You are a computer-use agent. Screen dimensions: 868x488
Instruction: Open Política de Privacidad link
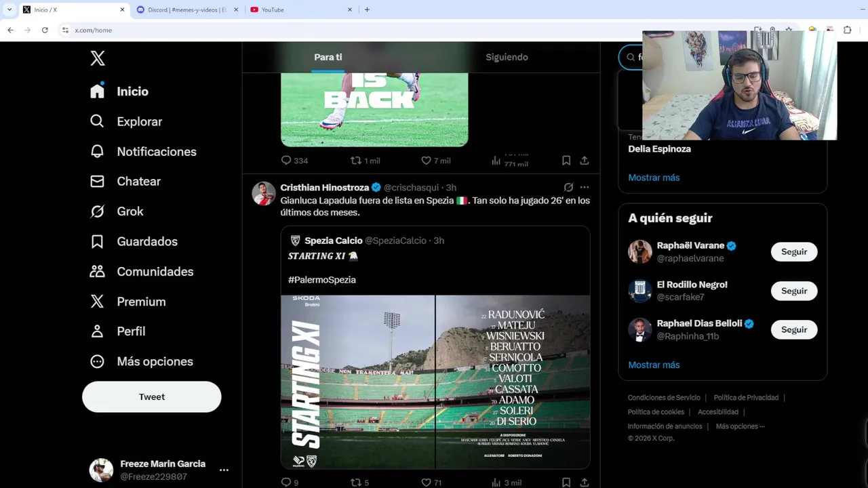pyautogui.click(x=746, y=398)
